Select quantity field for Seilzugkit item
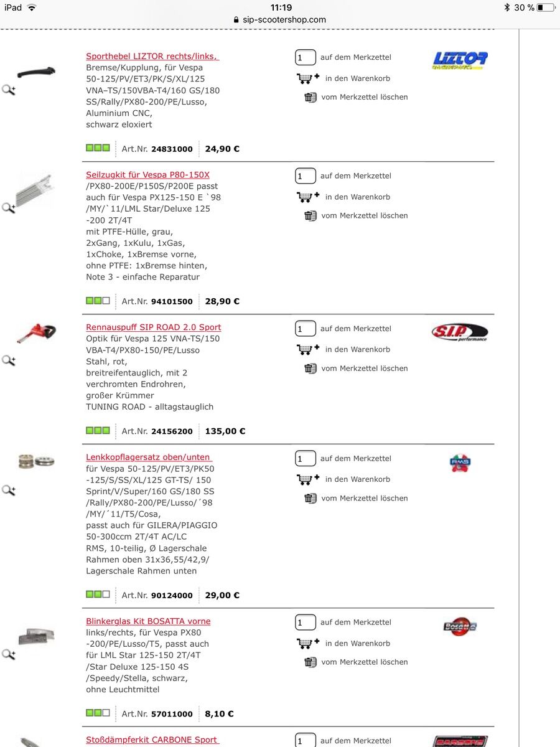Image resolution: width=560 pixels, height=747 pixels. coord(305,176)
